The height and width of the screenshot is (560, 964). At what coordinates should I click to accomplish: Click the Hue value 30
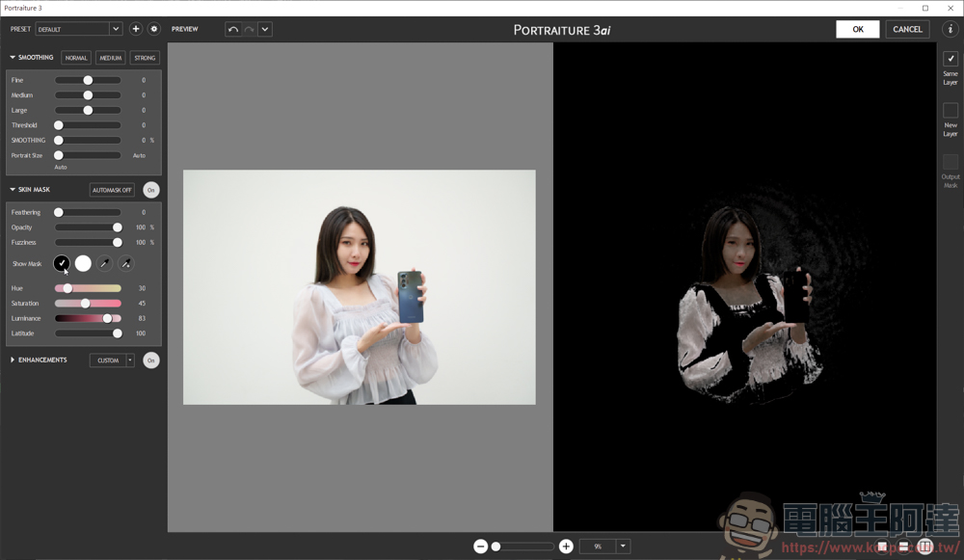point(142,288)
